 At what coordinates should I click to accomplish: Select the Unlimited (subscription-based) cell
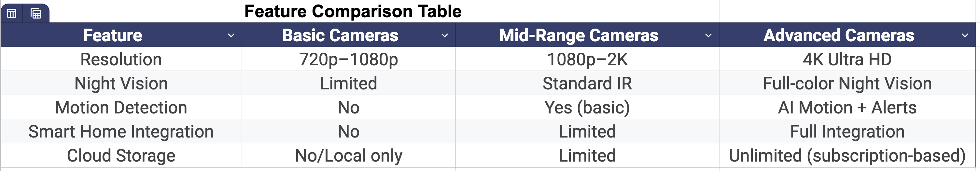click(847, 155)
